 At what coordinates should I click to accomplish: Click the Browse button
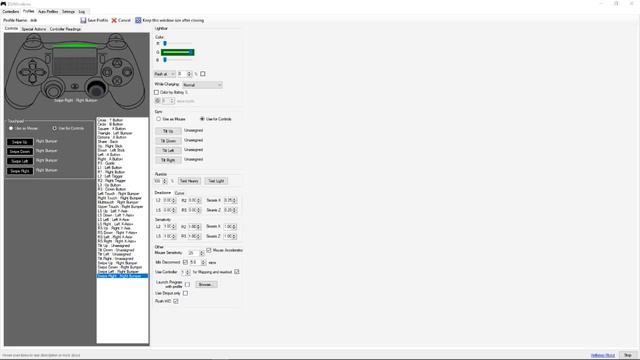[206, 284]
